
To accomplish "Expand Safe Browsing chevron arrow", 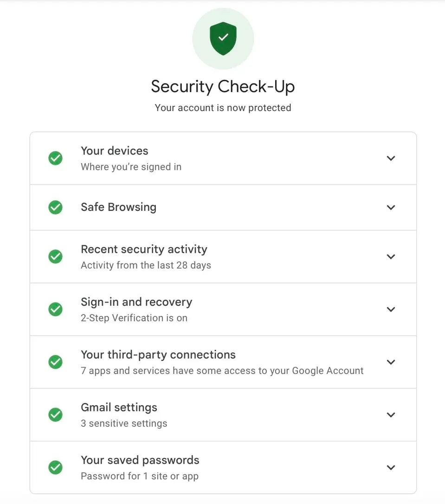I will click(391, 207).
